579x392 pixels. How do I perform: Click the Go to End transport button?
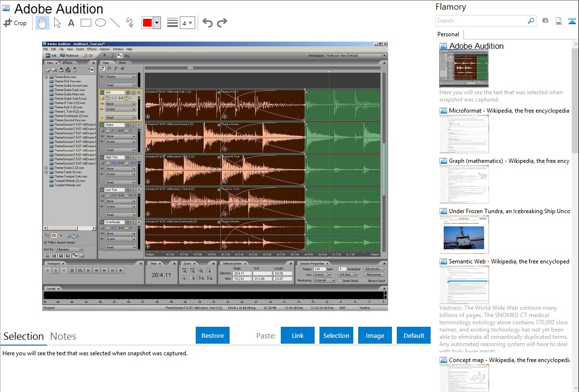pyautogui.click(x=112, y=271)
